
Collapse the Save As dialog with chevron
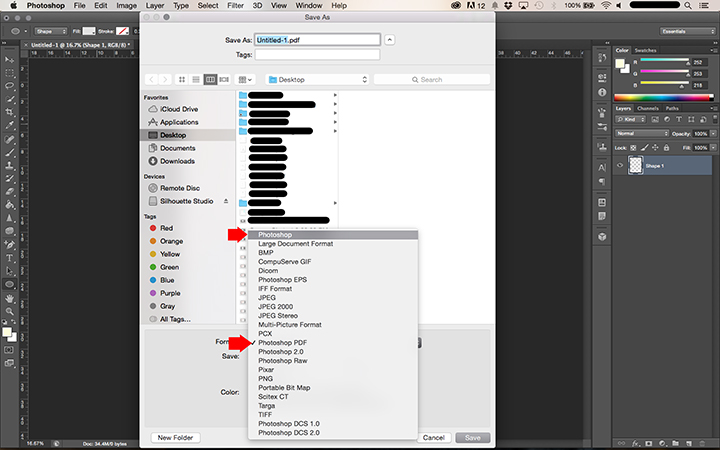389,40
